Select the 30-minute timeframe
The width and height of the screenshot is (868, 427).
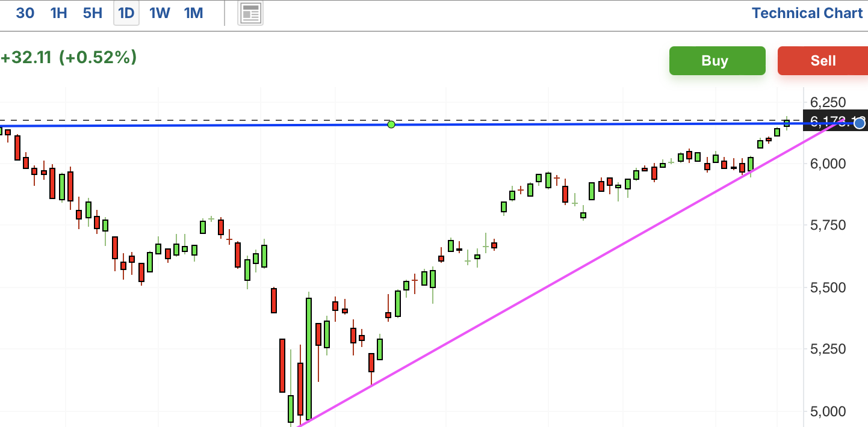coord(25,13)
